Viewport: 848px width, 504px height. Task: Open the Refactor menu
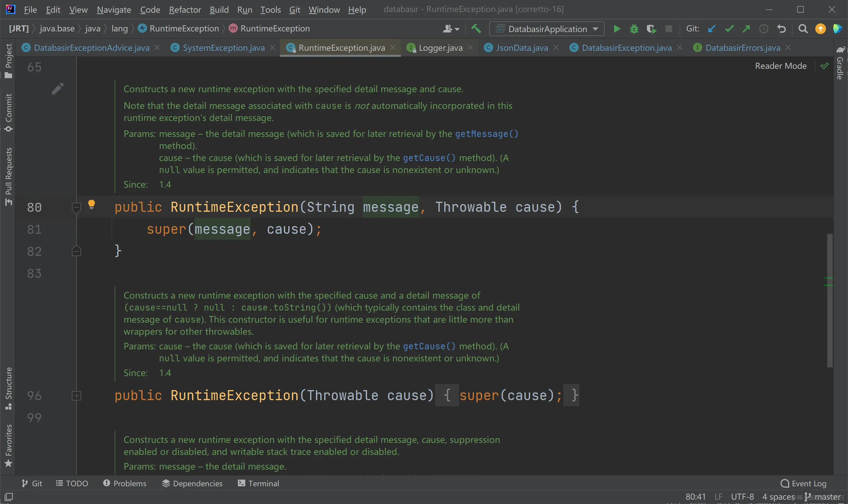[185, 10]
